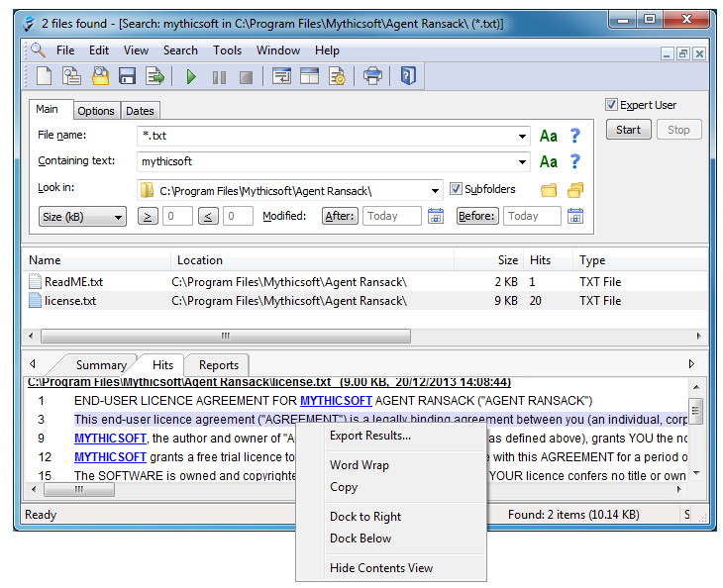Image resolution: width=723 pixels, height=588 pixels.
Task: Start search with green play icon
Action: pyautogui.click(x=191, y=76)
